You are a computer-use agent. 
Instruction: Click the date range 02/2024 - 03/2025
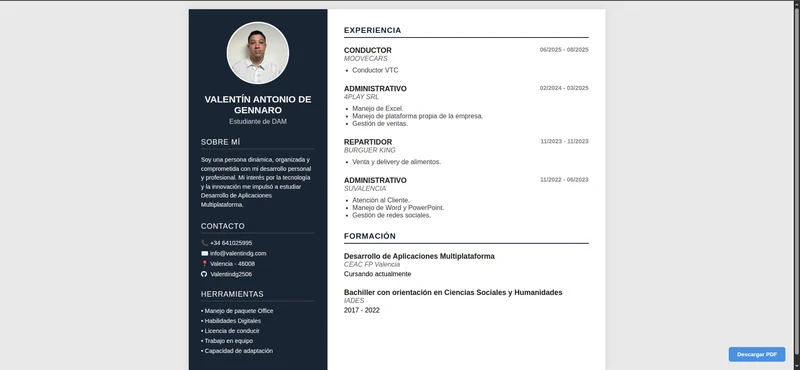[x=564, y=88]
